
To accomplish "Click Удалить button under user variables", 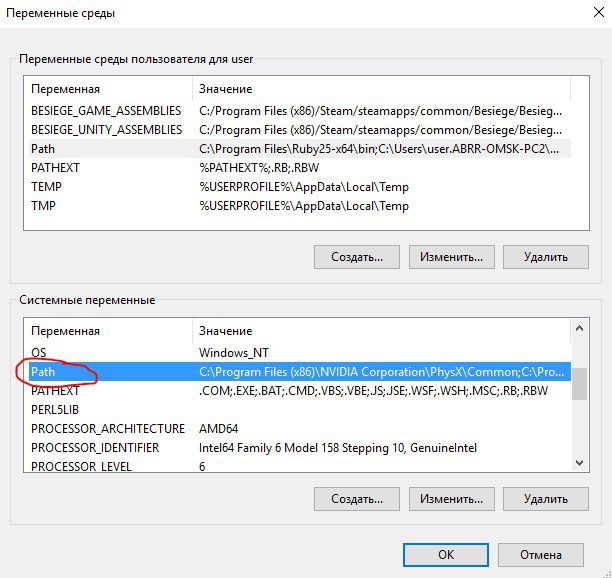I will [x=546, y=257].
